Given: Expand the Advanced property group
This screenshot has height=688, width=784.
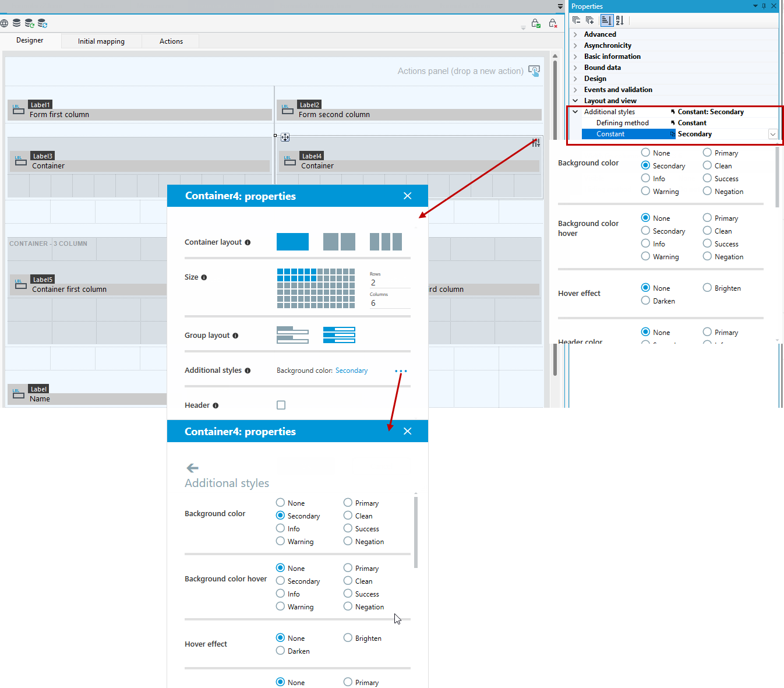Looking at the screenshot, I should pos(575,34).
